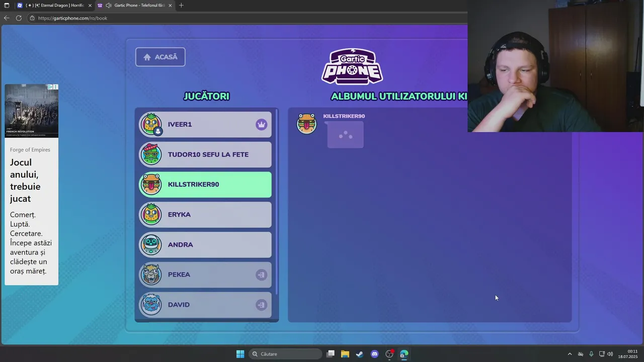Select player ANDRA
Viewport: 644px width, 362px height.
pyautogui.click(x=205, y=245)
